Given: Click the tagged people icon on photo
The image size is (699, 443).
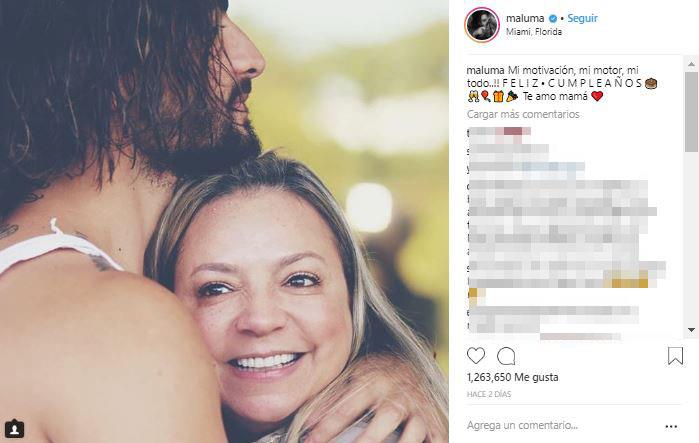Looking at the screenshot, I should (14, 429).
